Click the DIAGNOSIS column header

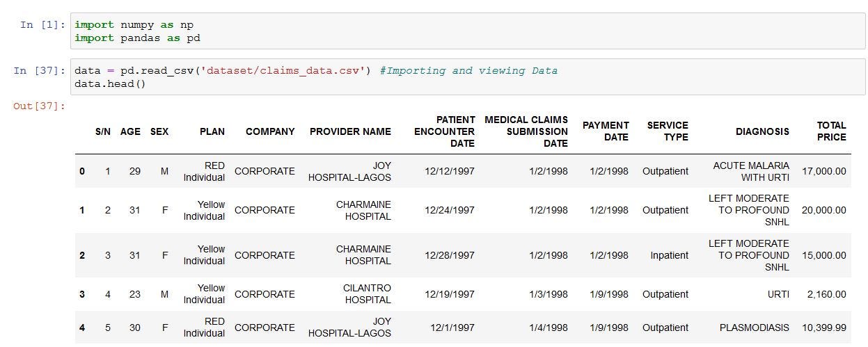pos(762,131)
